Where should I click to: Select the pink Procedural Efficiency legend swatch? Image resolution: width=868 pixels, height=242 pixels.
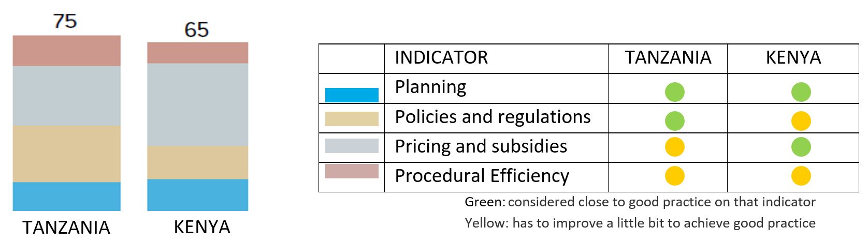click(352, 171)
